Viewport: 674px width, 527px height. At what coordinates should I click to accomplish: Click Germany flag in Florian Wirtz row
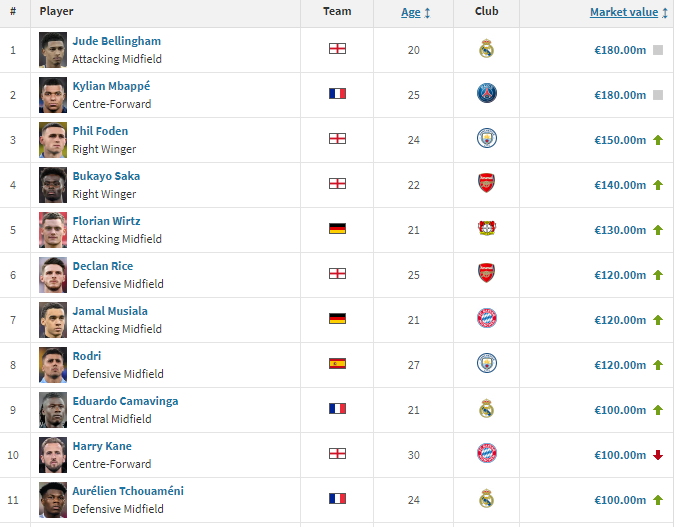coord(337,229)
